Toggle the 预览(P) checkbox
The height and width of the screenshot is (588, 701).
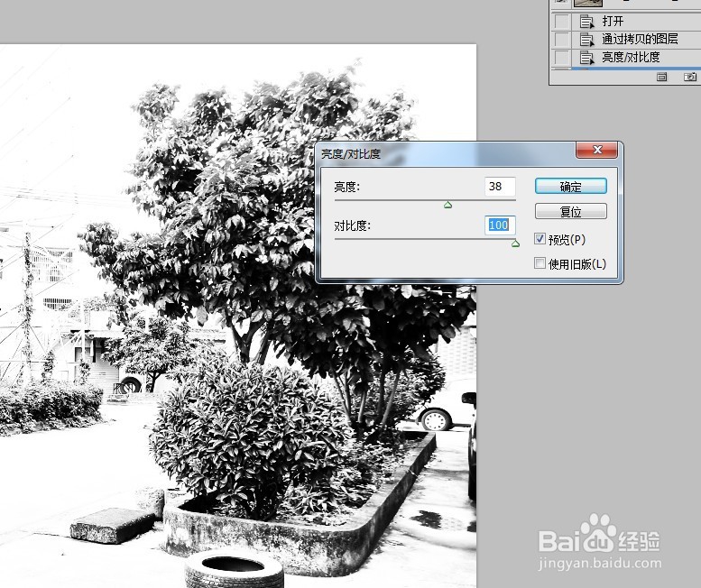click(540, 239)
